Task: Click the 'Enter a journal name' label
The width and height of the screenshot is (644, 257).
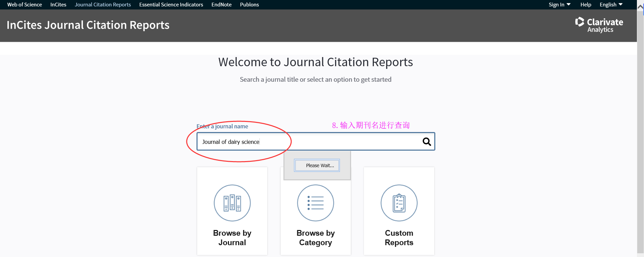Action: click(x=222, y=126)
